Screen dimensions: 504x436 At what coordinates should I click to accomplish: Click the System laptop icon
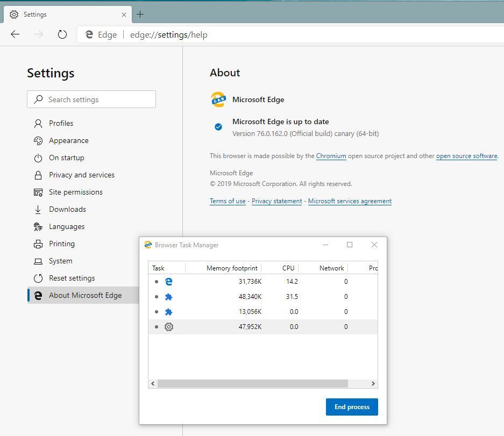click(38, 261)
